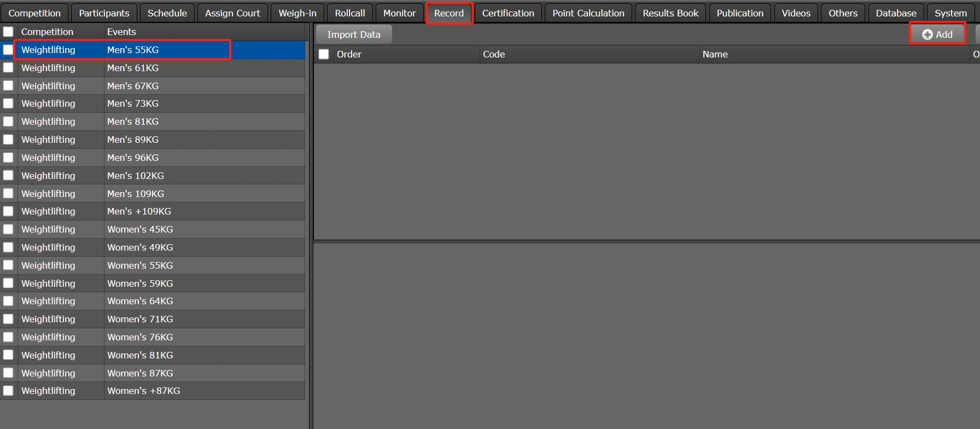
Task: Switch to the Database tab
Action: click(895, 13)
